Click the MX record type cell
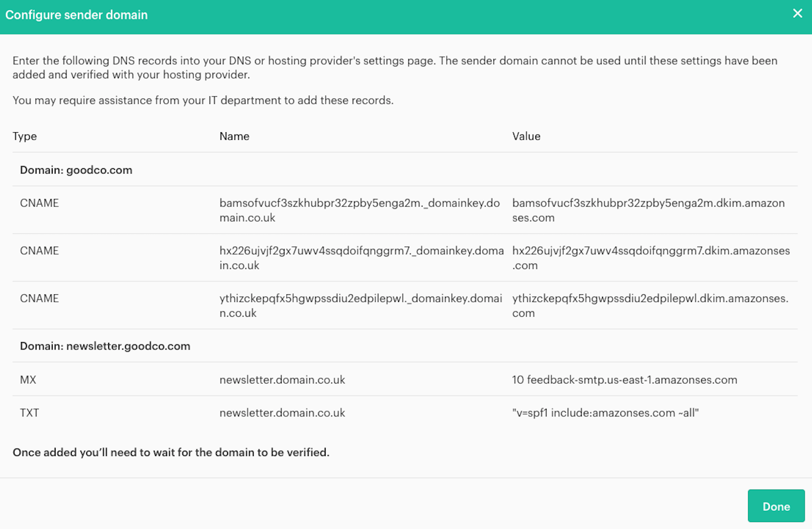812x529 pixels. (x=28, y=380)
